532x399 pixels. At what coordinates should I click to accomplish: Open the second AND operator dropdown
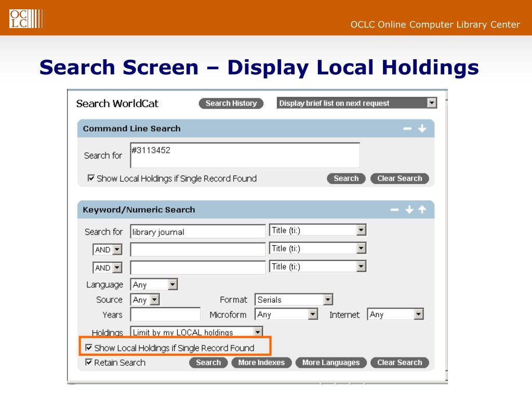(x=107, y=268)
